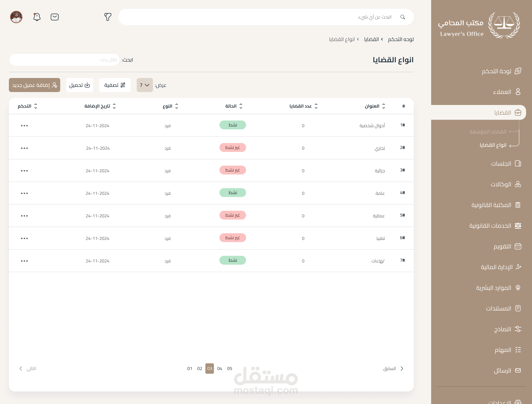Viewport: 532px width, 404px height.
Task: Open the notifications bell icon
Action: 37,17
